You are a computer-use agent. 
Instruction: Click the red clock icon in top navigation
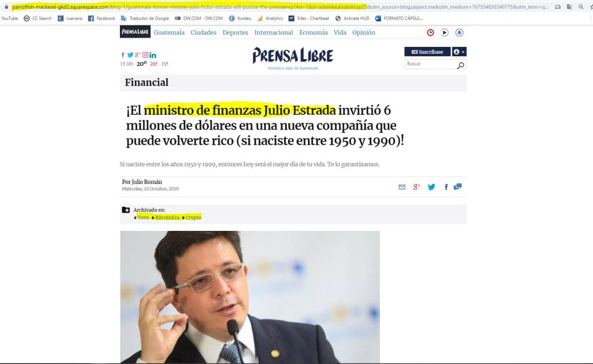tap(430, 32)
